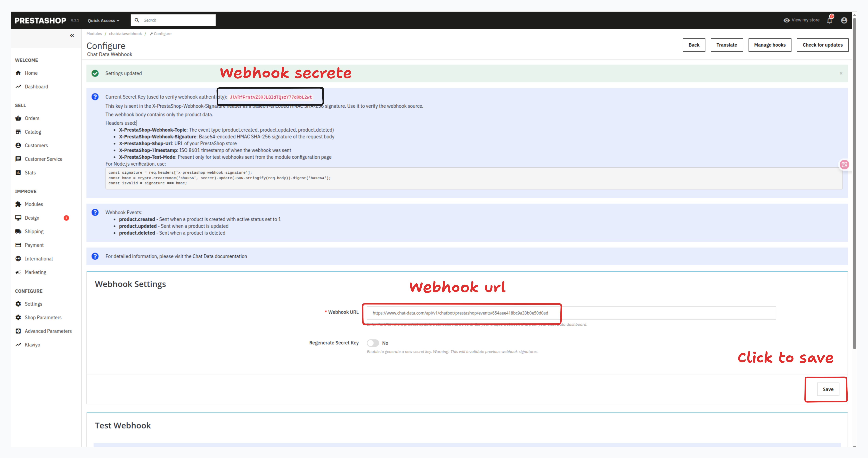This screenshot has height=458, width=868.
Task: Click the International globe icon
Action: pyautogui.click(x=18, y=259)
